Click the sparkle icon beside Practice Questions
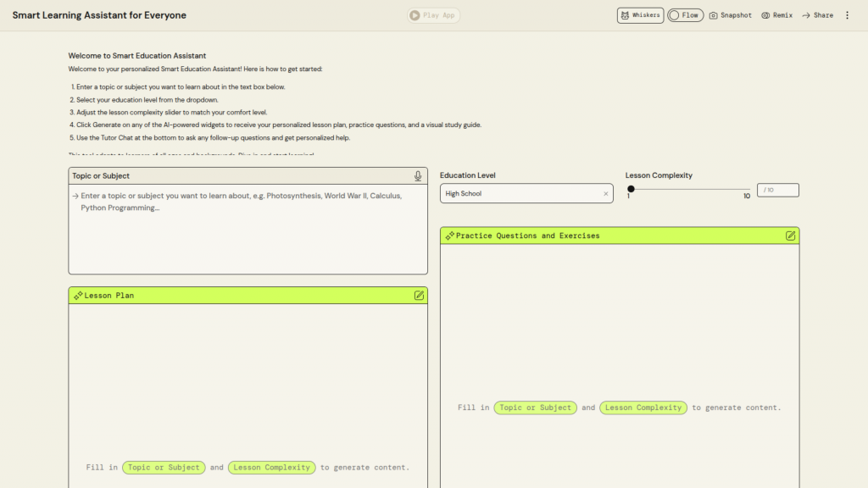868x488 pixels. [x=449, y=236]
